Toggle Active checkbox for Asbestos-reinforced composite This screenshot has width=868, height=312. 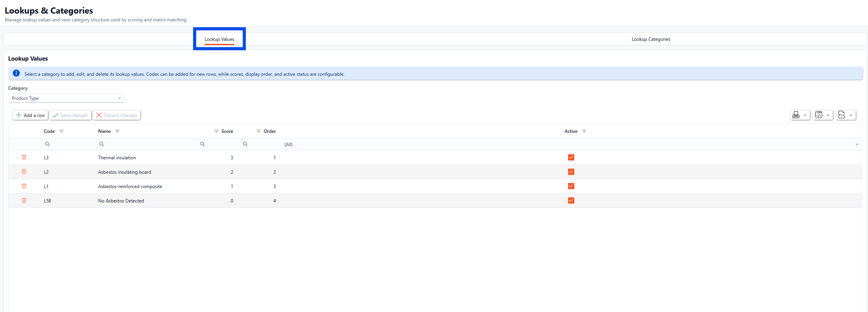571,186
